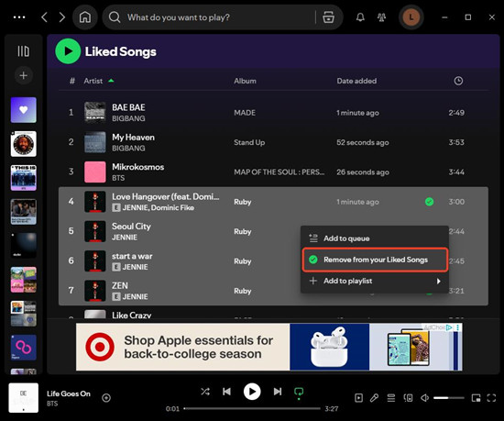Open Now Playing view

(358, 398)
